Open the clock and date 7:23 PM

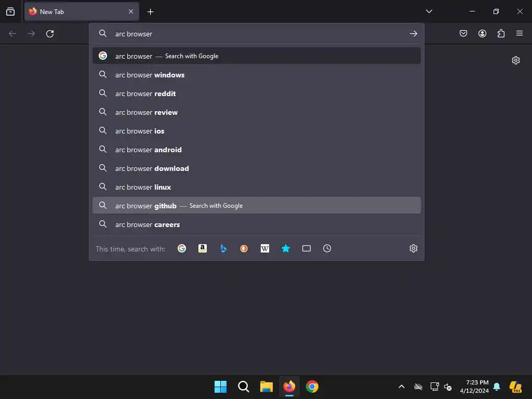[x=474, y=387]
